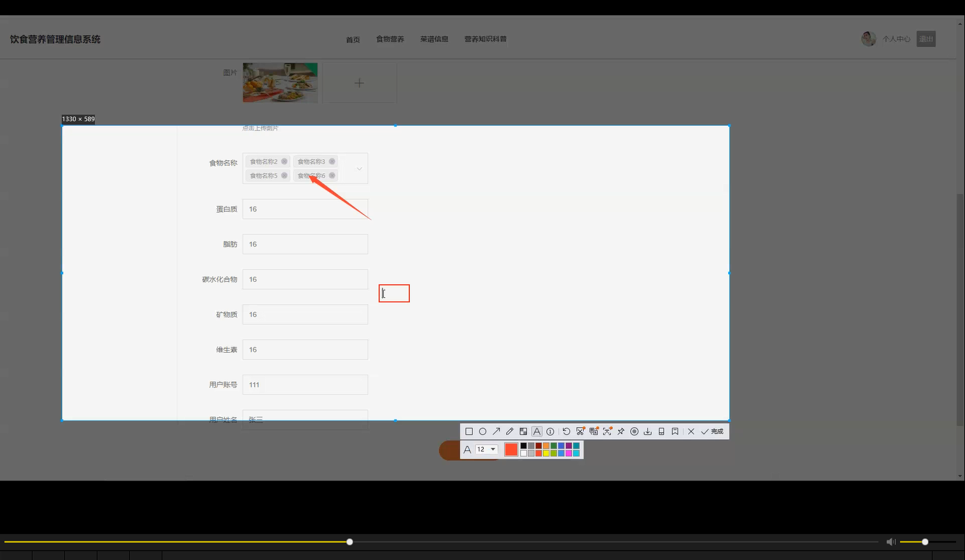Pin the screenshot to screen
This screenshot has width=965, height=560.
[621, 431]
